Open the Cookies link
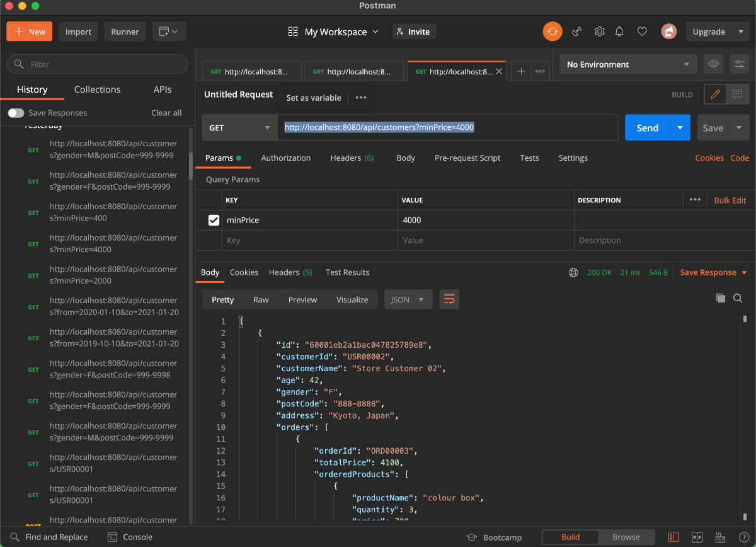 [x=709, y=158]
